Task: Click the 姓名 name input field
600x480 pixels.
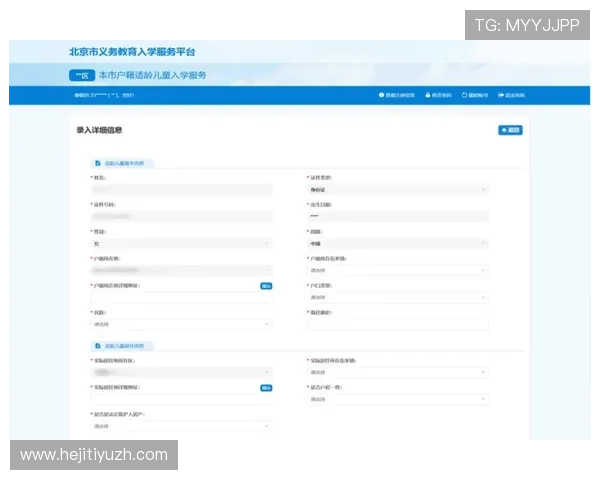Action: (x=181, y=189)
